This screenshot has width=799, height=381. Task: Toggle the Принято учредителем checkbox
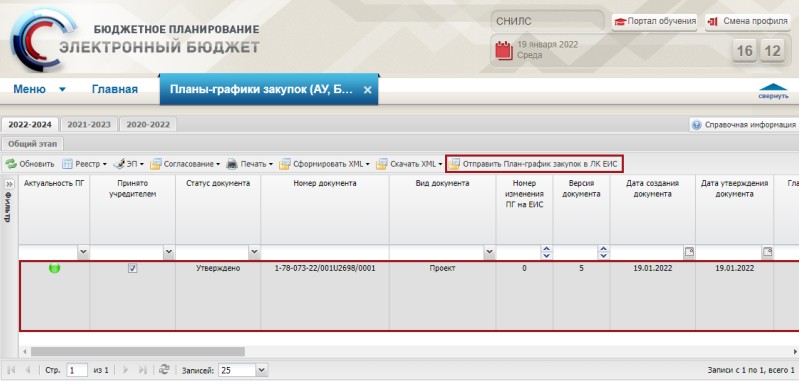pos(132,268)
